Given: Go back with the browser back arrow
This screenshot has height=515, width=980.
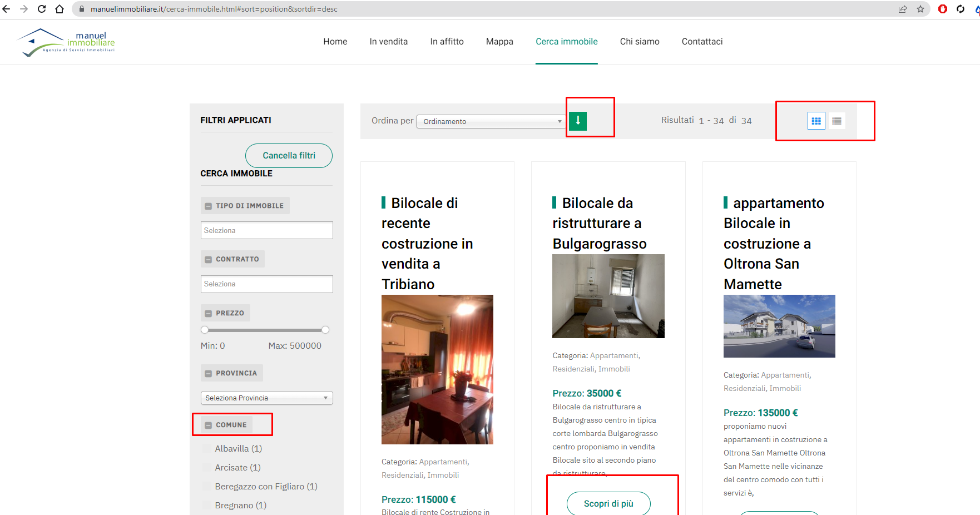Looking at the screenshot, I should pyautogui.click(x=7, y=9).
